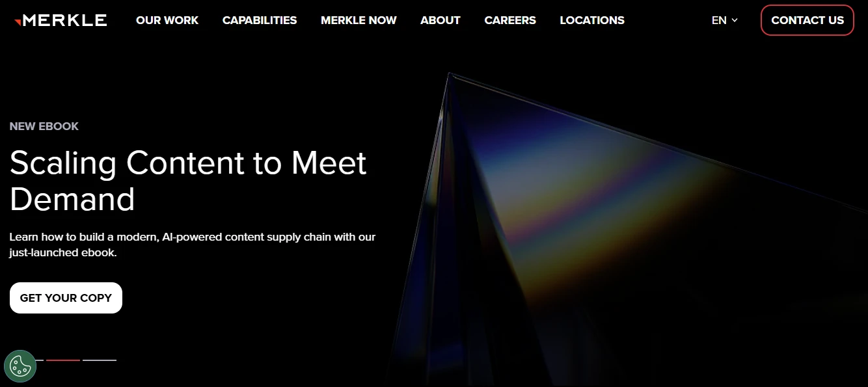Select the first slide indicator beside cookie icon
The height and width of the screenshot is (387, 868).
coord(40,360)
